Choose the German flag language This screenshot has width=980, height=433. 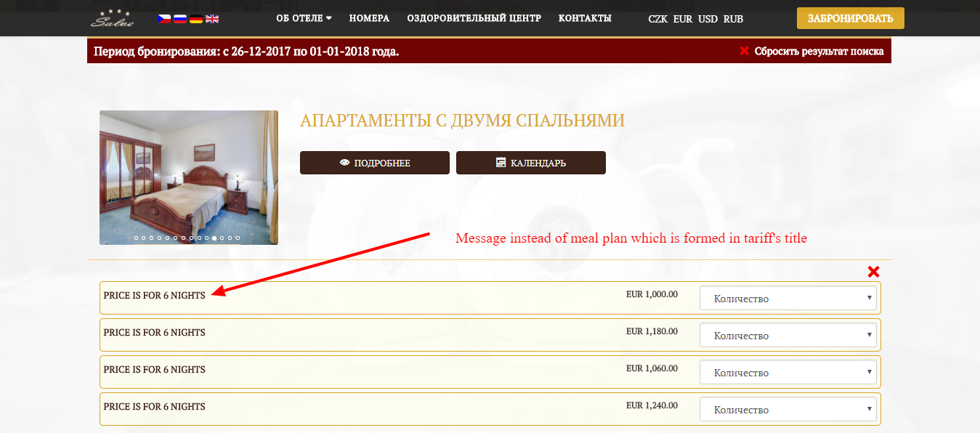tap(196, 19)
